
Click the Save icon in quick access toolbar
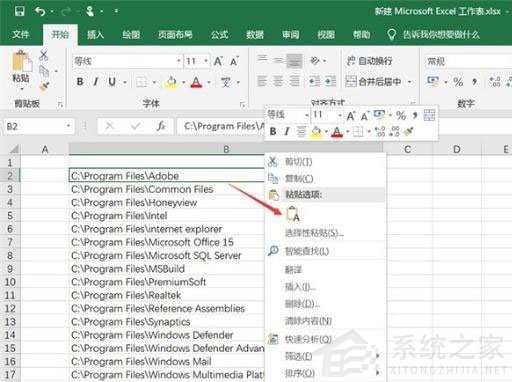[19, 11]
